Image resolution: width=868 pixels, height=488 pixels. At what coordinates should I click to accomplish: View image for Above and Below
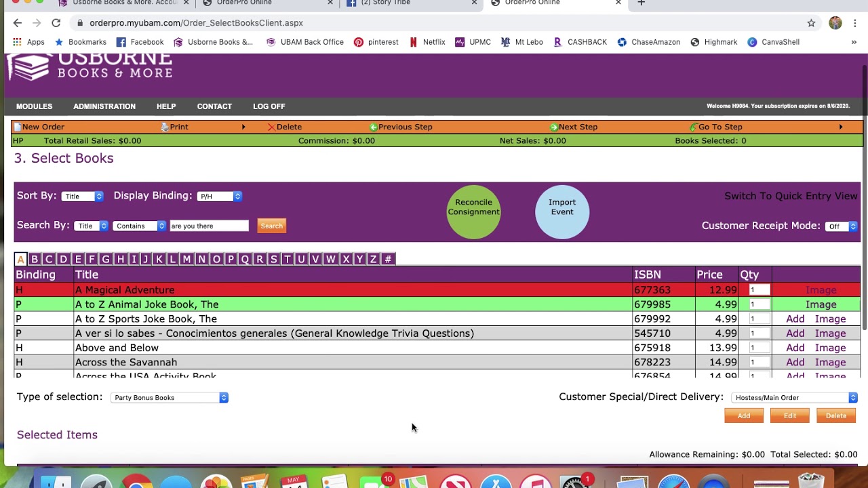[x=830, y=348]
